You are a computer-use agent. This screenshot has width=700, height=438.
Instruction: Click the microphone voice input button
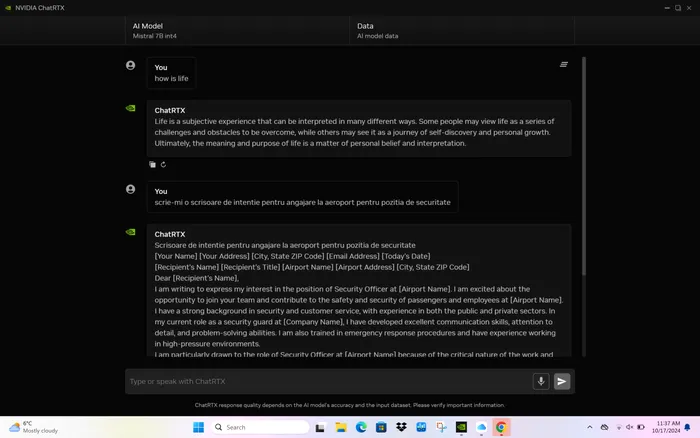point(541,381)
